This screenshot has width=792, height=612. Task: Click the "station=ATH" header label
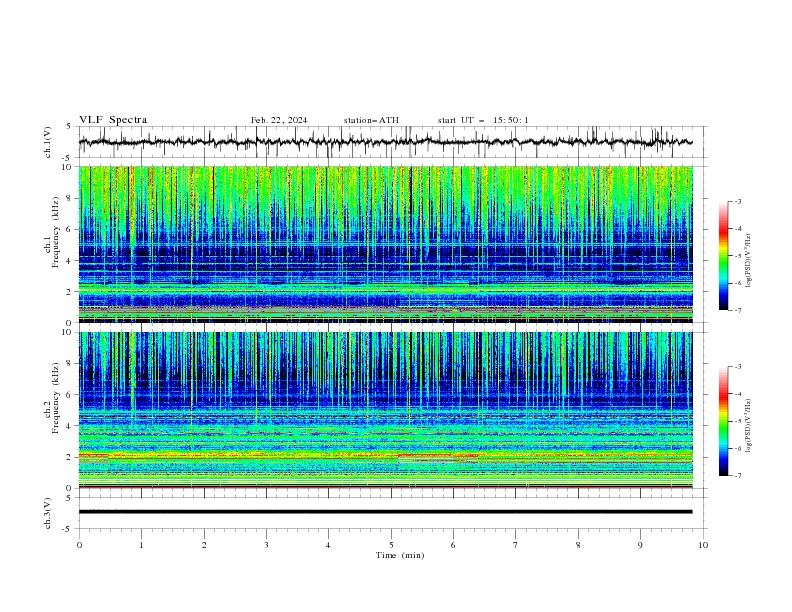371,120
